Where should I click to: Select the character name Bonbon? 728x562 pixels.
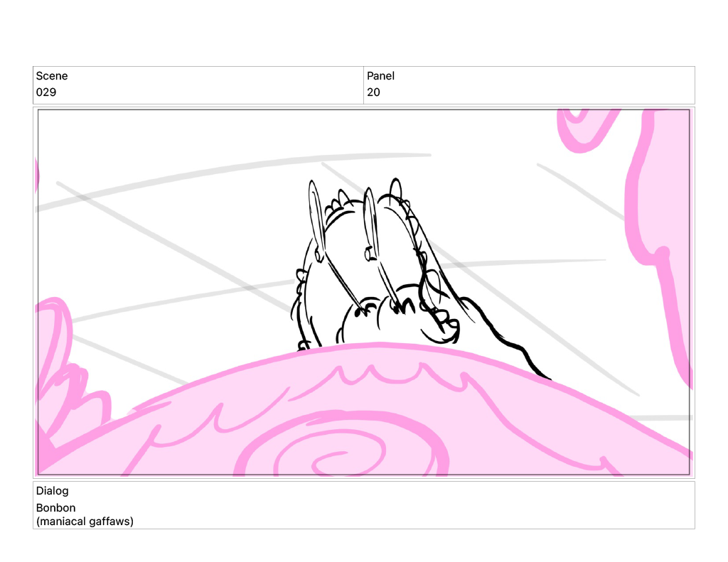click(x=55, y=508)
